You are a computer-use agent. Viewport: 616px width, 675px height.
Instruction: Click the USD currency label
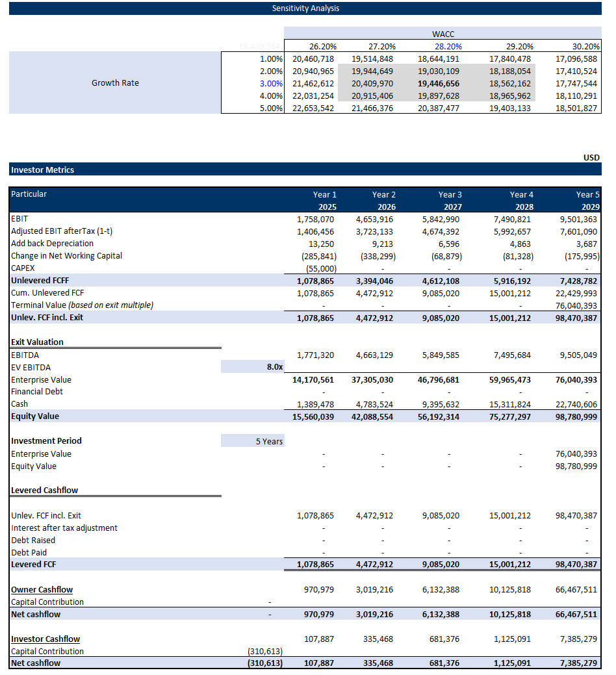pos(591,157)
